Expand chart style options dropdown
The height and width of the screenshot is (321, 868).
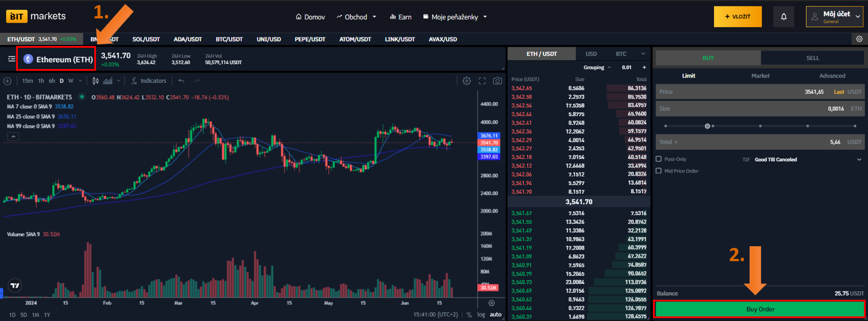pyautogui.click(x=119, y=81)
